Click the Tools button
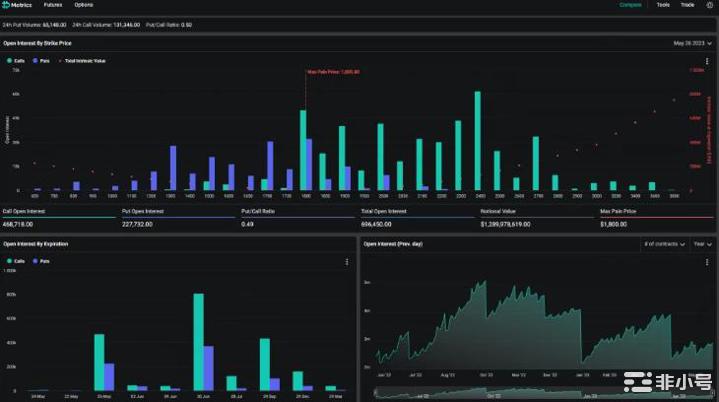 (663, 5)
